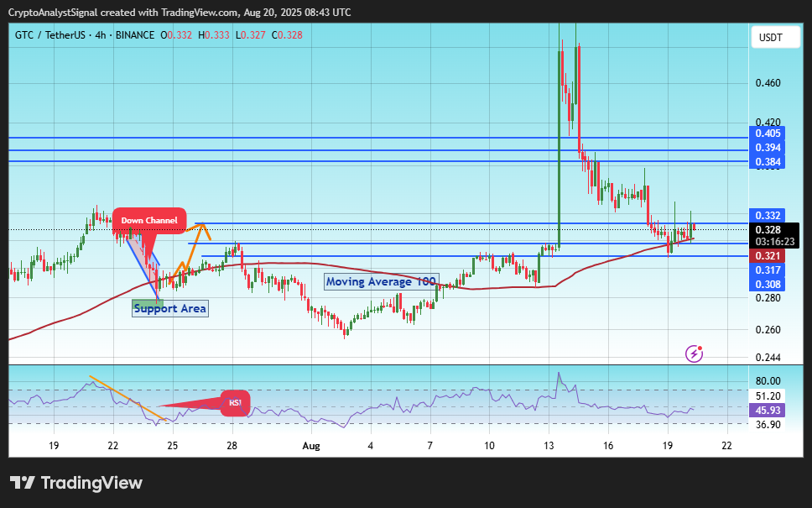Click the 0.460 price axis tick

click(x=768, y=83)
